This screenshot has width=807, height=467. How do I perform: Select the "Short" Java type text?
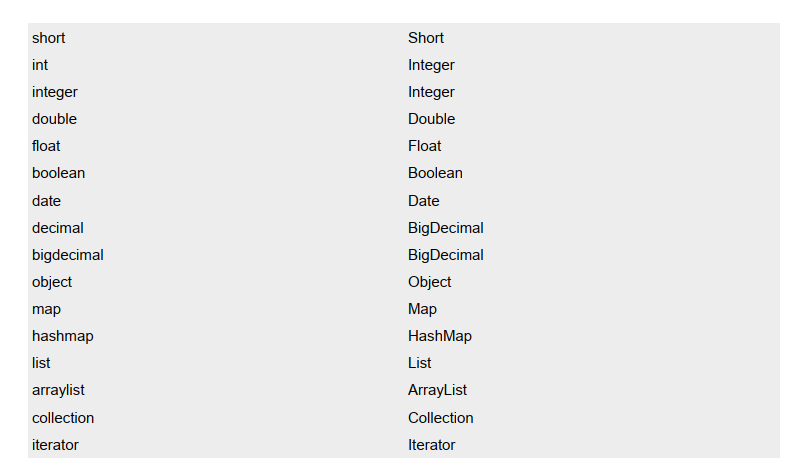[x=426, y=38]
